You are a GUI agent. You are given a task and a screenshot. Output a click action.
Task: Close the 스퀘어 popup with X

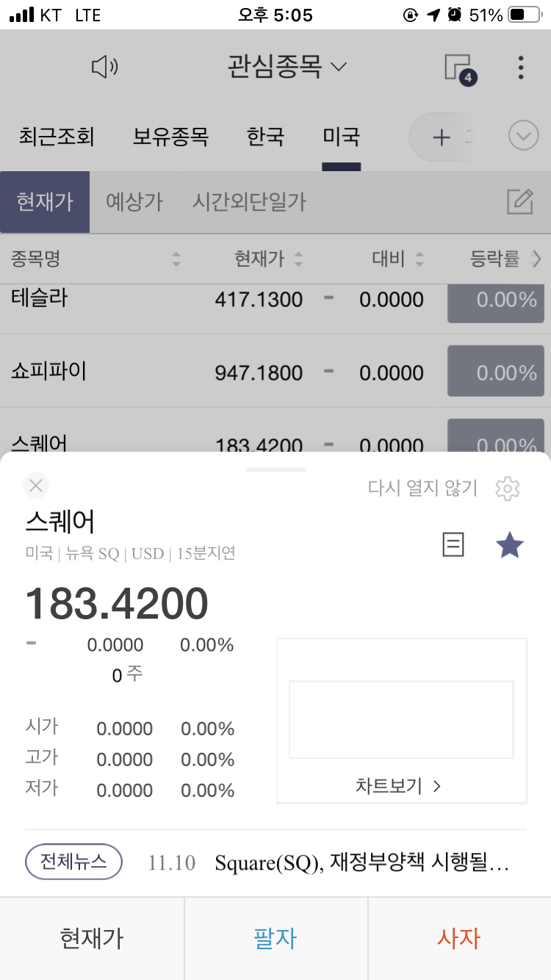coord(36,486)
